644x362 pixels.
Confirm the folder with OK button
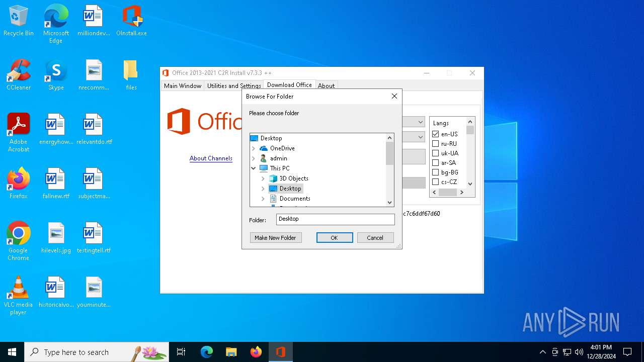point(335,238)
